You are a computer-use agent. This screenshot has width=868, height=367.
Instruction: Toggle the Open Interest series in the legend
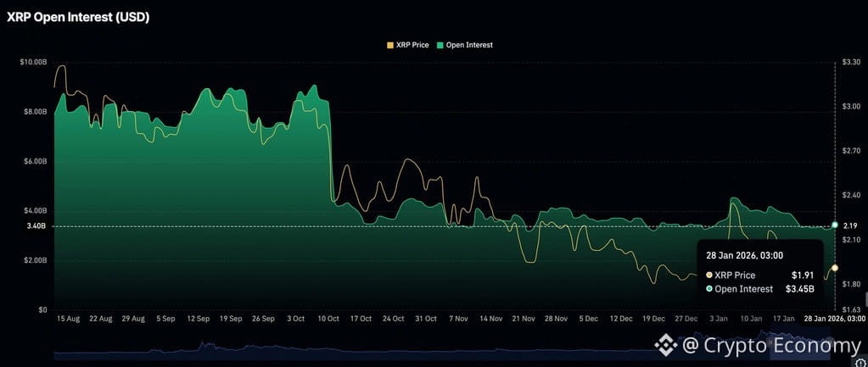click(465, 45)
